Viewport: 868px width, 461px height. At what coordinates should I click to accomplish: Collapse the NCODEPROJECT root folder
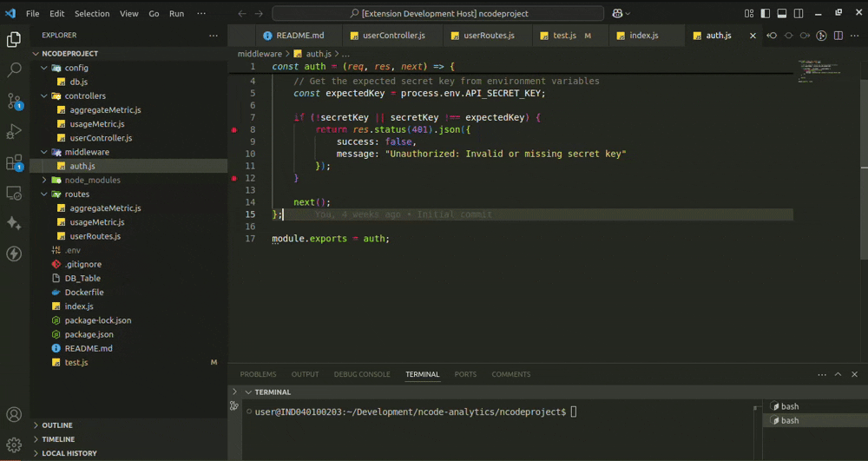[x=36, y=54]
